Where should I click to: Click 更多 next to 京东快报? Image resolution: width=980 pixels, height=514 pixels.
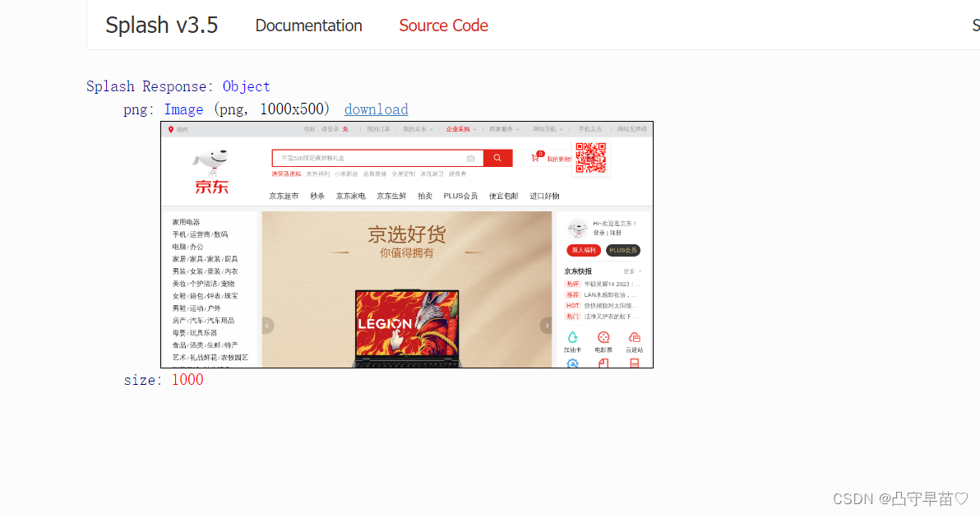tap(632, 271)
